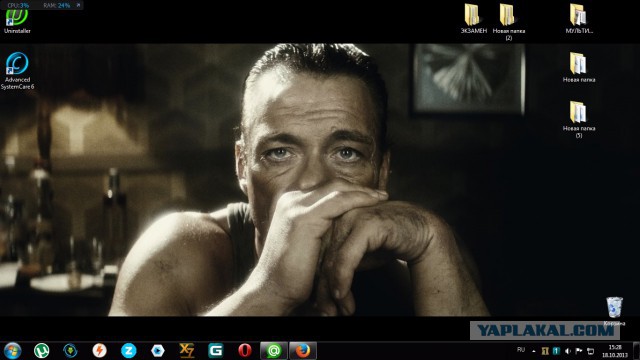Click the green Android downloader taskbar icon
The height and width of the screenshot is (360, 640).
pos(70,351)
